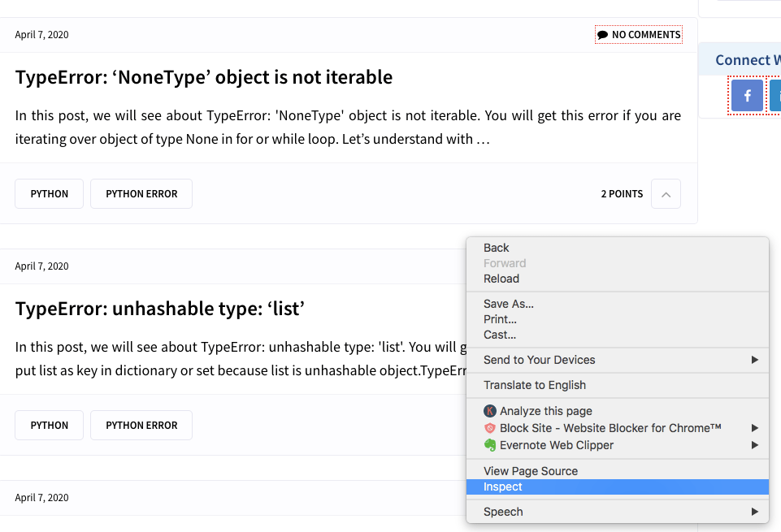
Task: Open View Page Source
Action: [530, 470]
